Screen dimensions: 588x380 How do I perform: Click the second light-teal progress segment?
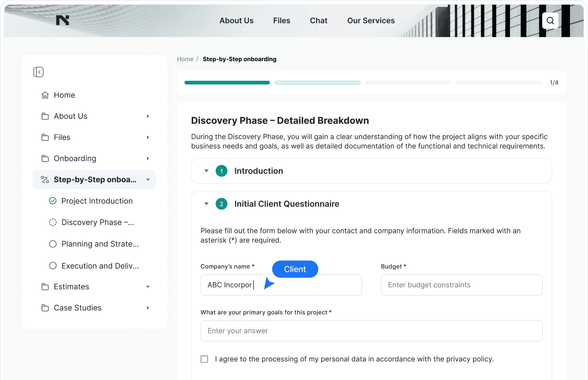coord(318,83)
